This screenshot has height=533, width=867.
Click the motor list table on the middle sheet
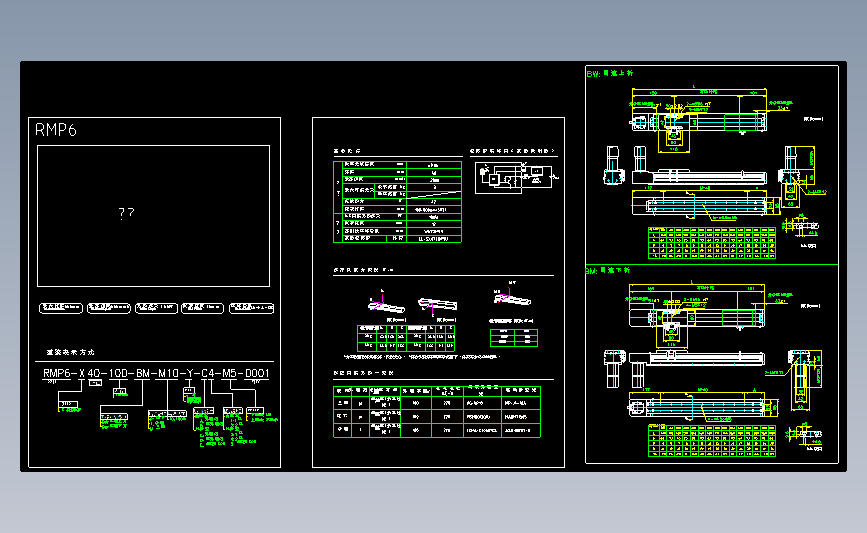[x=437, y=412]
